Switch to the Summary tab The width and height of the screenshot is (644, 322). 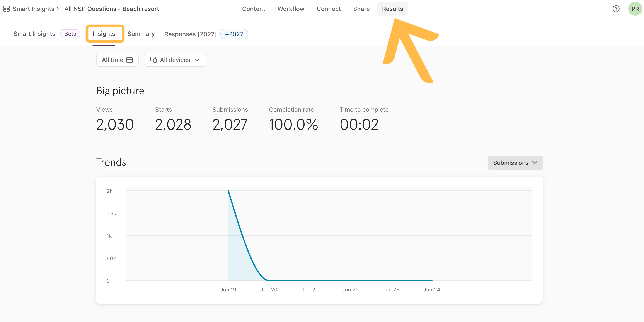click(141, 34)
